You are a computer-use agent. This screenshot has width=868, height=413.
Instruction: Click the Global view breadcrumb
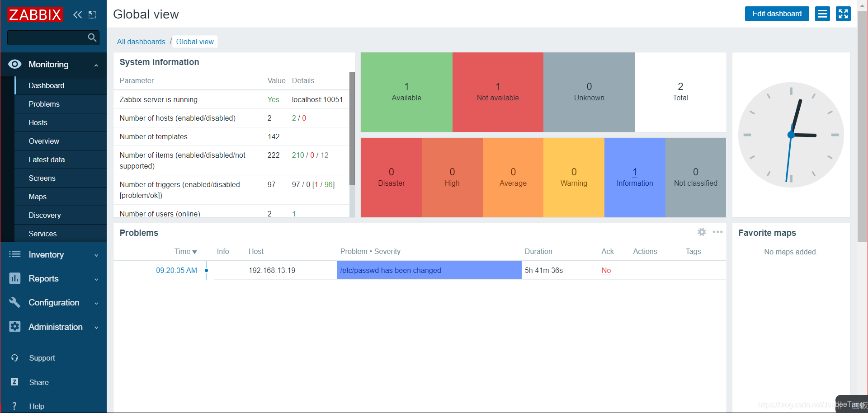[x=195, y=42]
